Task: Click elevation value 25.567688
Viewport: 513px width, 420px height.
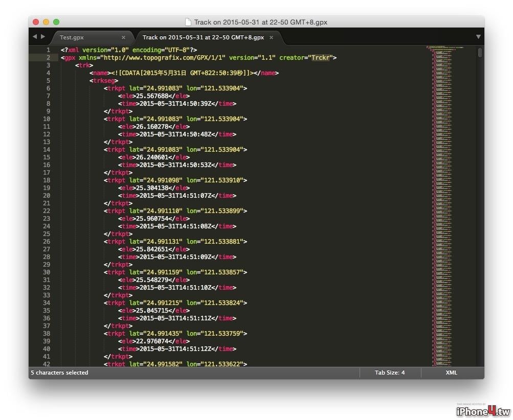Action: click(152, 96)
